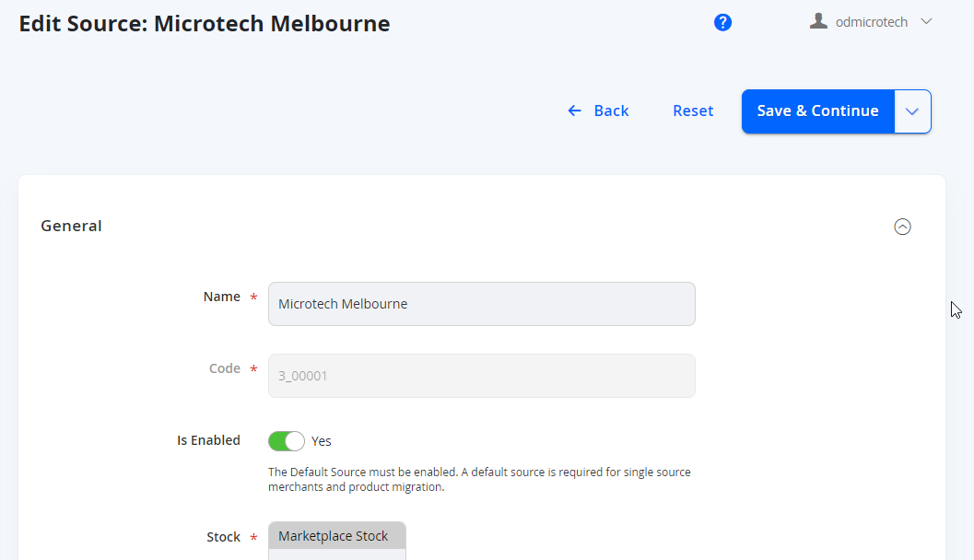This screenshot has width=974, height=560.
Task: Click the Yes label beside the toggle
Action: pyautogui.click(x=322, y=441)
